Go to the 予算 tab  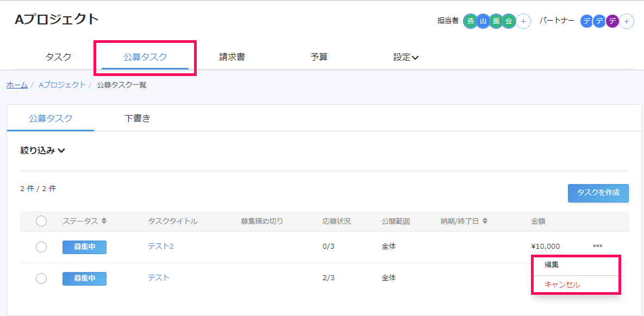(x=319, y=58)
